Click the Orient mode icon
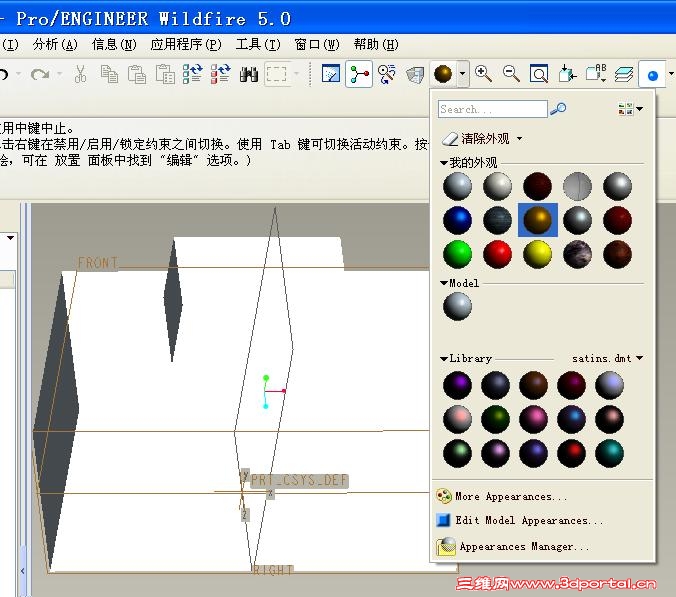676x597 pixels. click(x=387, y=74)
